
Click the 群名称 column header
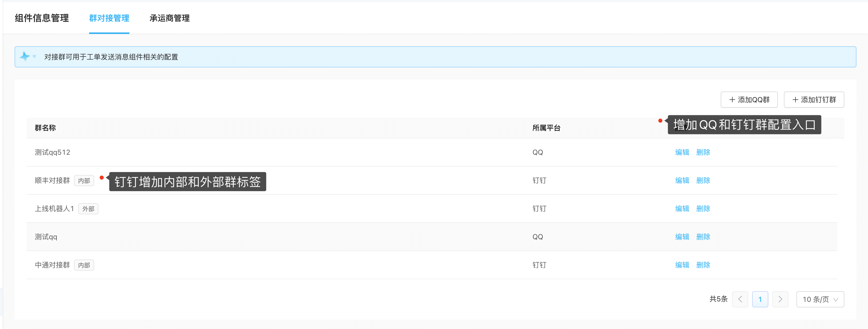pyautogui.click(x=45, y=128)
